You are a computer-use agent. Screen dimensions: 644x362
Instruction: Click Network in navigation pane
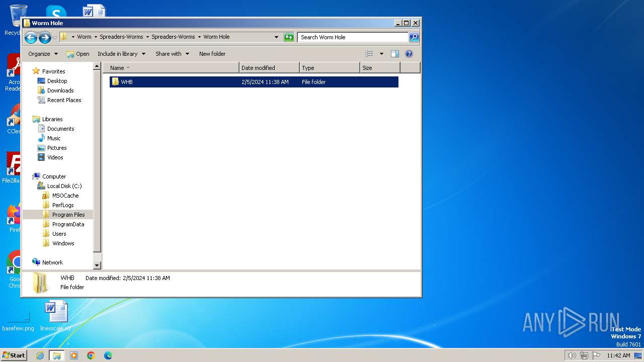coord(52,262)
